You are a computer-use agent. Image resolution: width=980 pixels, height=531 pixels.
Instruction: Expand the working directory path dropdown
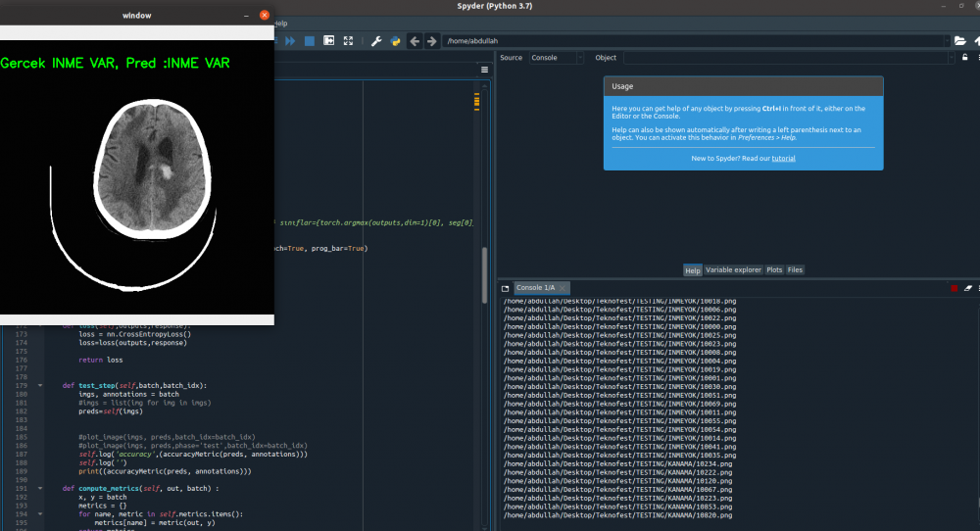coord(947,41)
